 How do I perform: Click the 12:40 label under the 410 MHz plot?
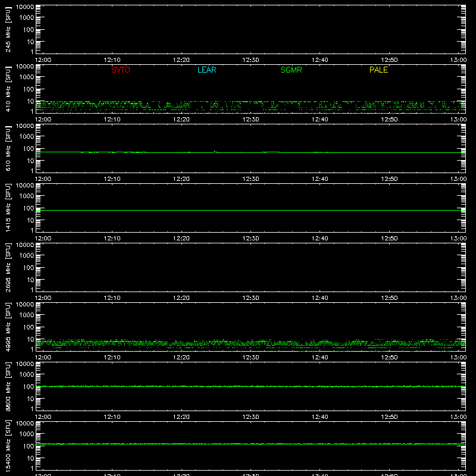coord(320,120)
